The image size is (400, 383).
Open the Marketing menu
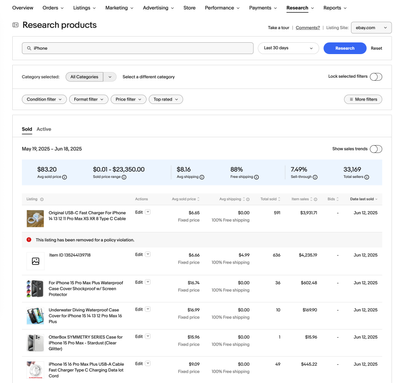(119, 8)
